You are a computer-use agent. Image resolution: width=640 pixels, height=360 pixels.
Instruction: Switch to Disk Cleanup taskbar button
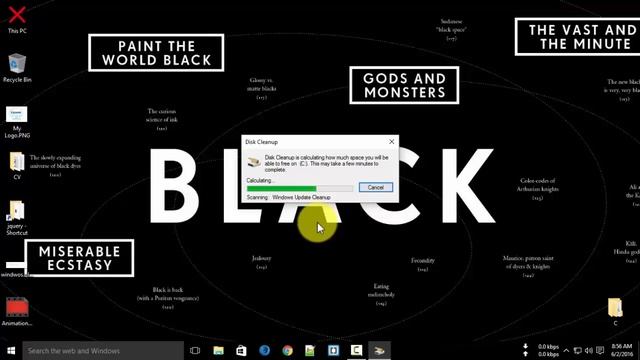coord(380,351)
